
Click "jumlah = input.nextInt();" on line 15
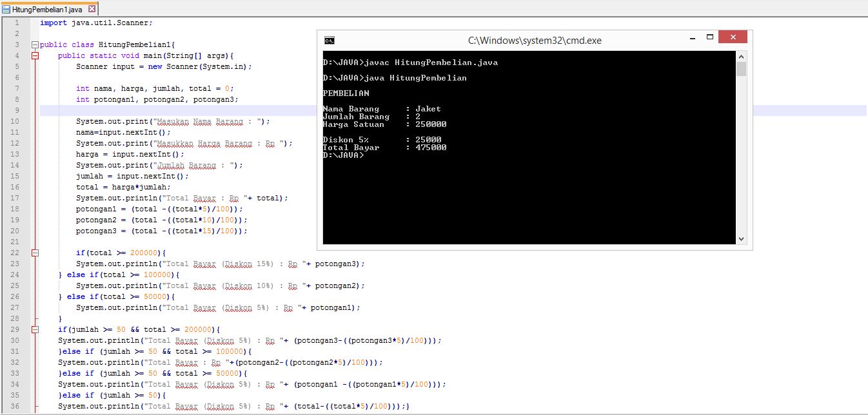(x=132, y=177)
